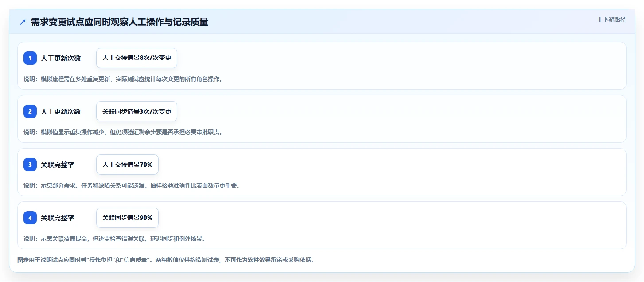Select the 关联同步情景3次/次变更 chip
The image size is (644, 282).
coord(137,111)
